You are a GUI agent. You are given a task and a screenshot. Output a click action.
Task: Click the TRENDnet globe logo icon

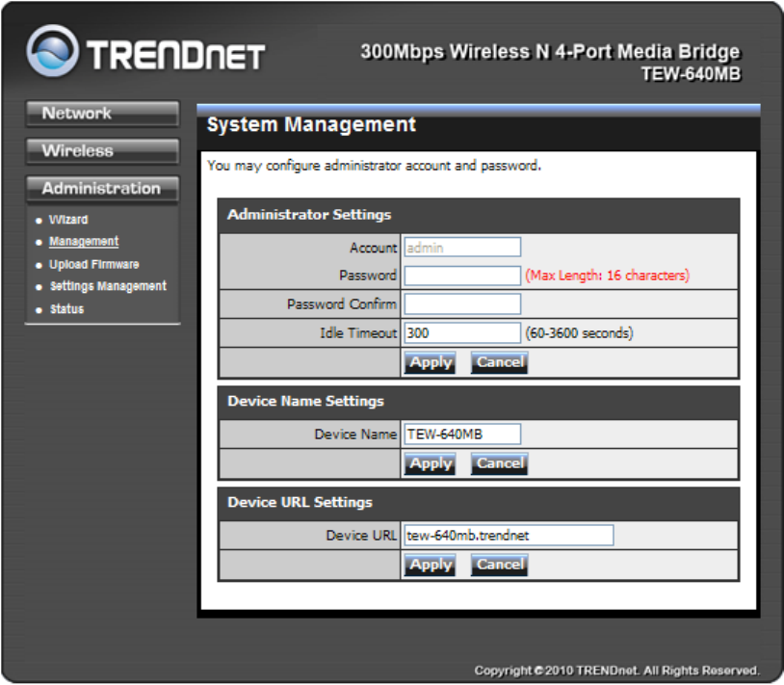click(52, 50)
